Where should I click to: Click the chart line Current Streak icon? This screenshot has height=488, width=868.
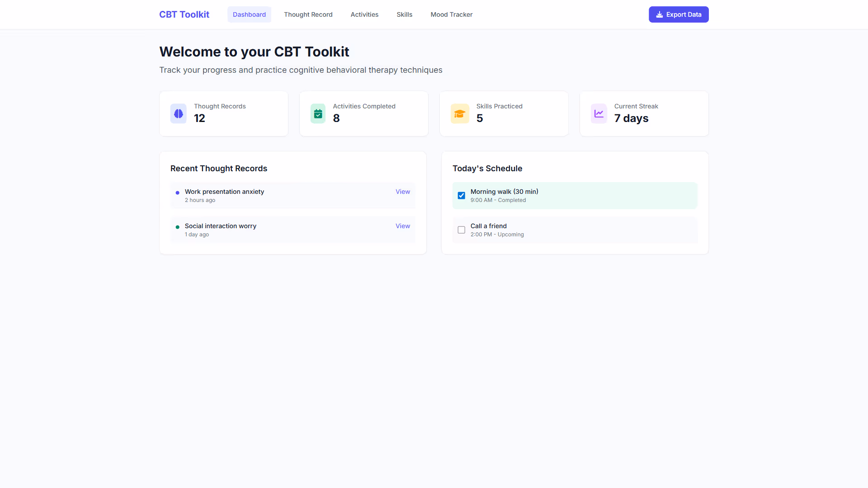point(599,113)
